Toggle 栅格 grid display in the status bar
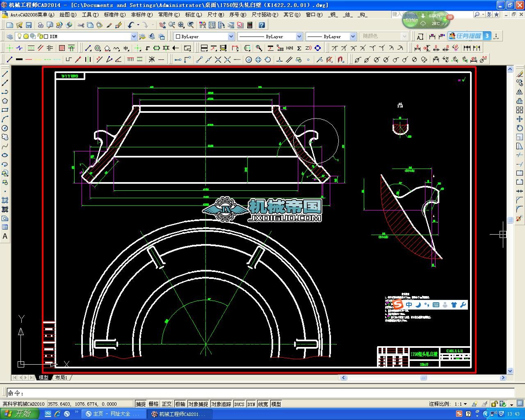This screenshot has height=420, width=525. coord(153,404)
